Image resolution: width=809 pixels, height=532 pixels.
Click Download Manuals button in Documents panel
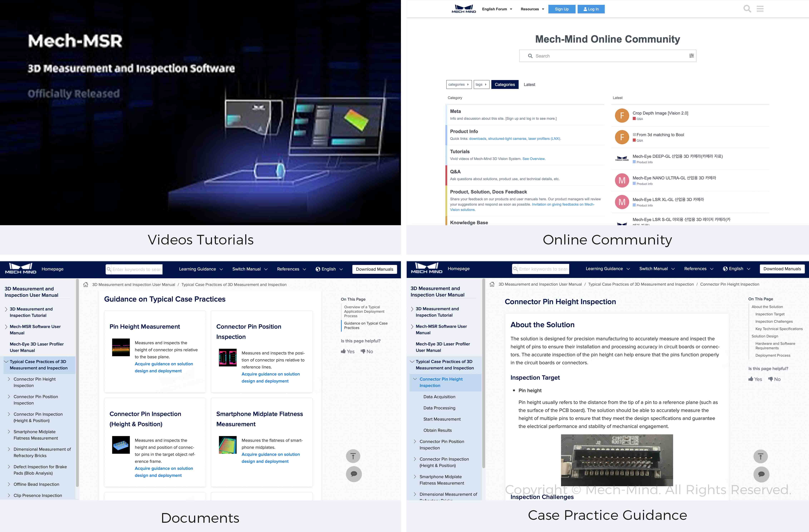pos(374,269)
